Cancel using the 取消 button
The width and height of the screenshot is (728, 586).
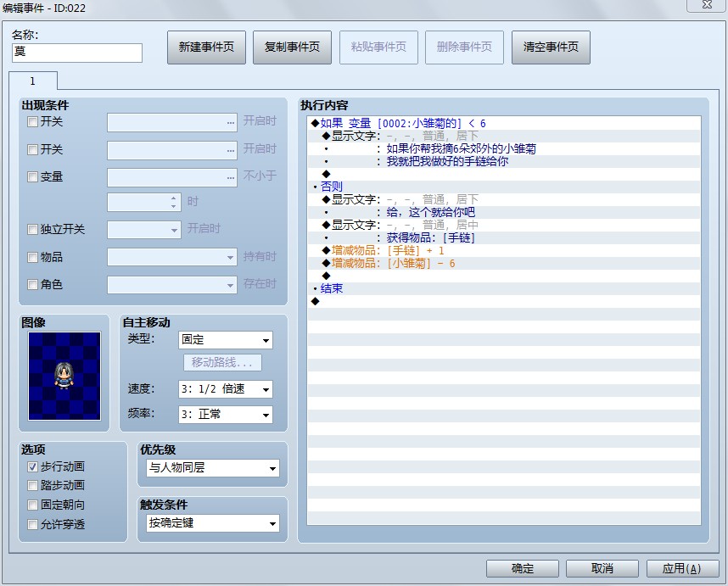pyautogui.click(x=602, y=568)
